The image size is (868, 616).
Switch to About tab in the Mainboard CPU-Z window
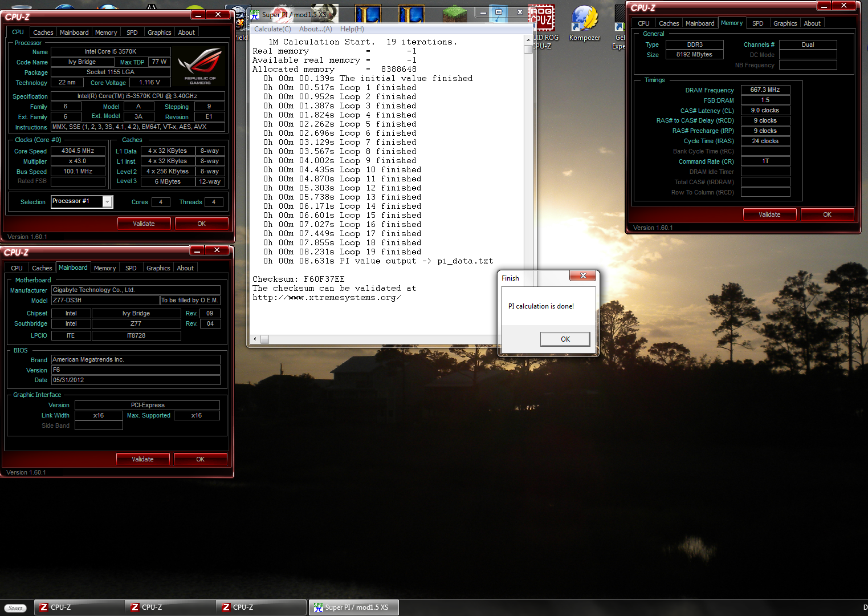(185, 268)
